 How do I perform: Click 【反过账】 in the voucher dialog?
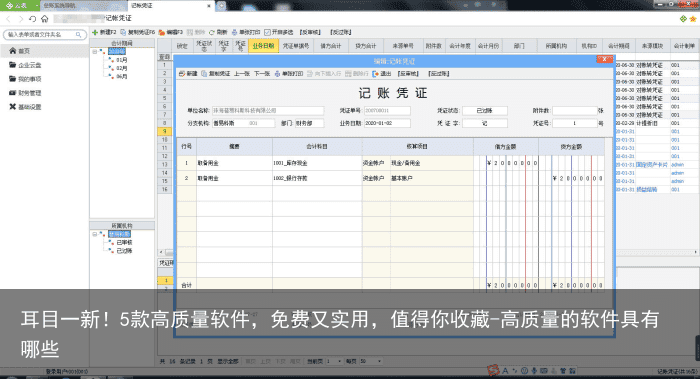pos(438,74)
